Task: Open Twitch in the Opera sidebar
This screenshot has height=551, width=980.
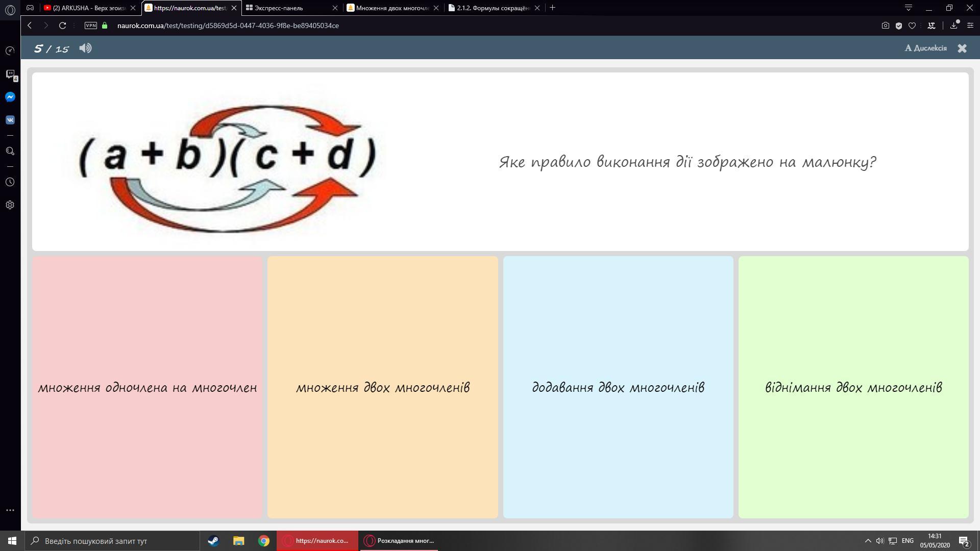Action: [x=10, y=74]
